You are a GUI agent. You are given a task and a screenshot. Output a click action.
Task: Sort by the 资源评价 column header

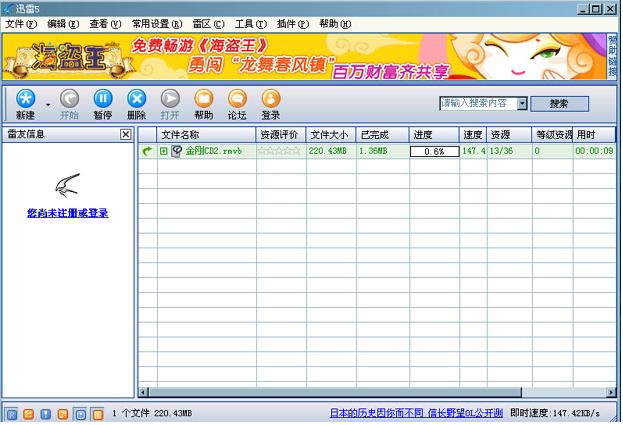click(x=281, y=135)
